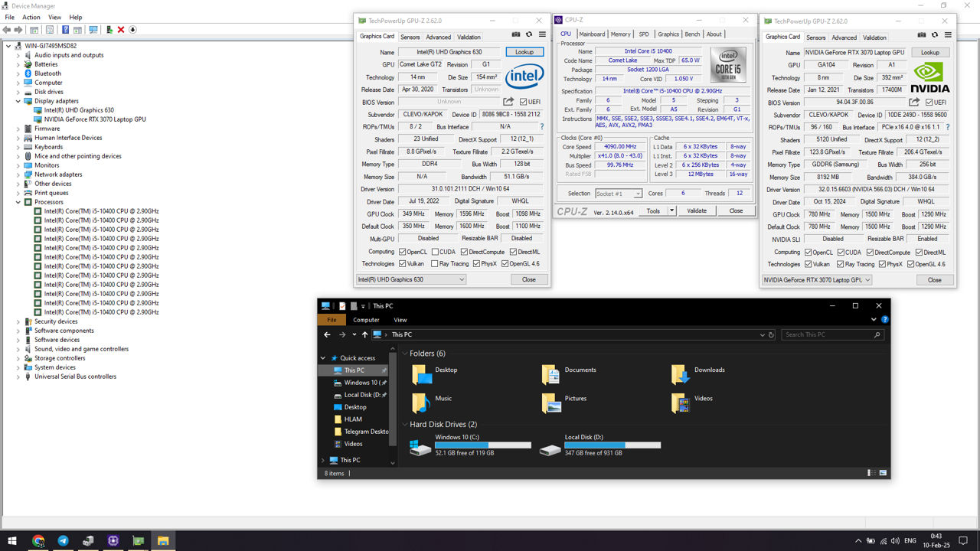Screen dimensions: 980x551
Task: Click Device Manager back arrow
Action: (8, 30)
